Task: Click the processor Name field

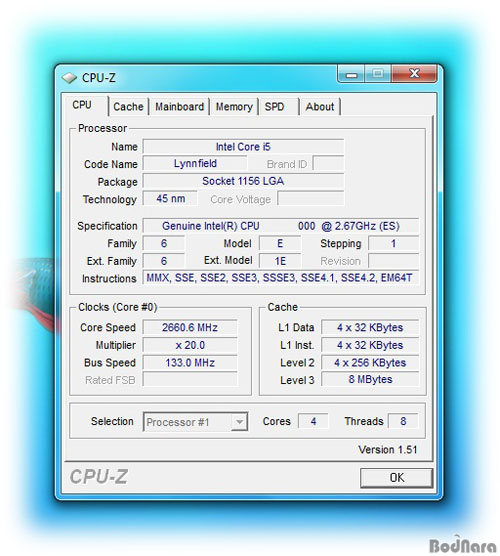Action: (243, 146)
